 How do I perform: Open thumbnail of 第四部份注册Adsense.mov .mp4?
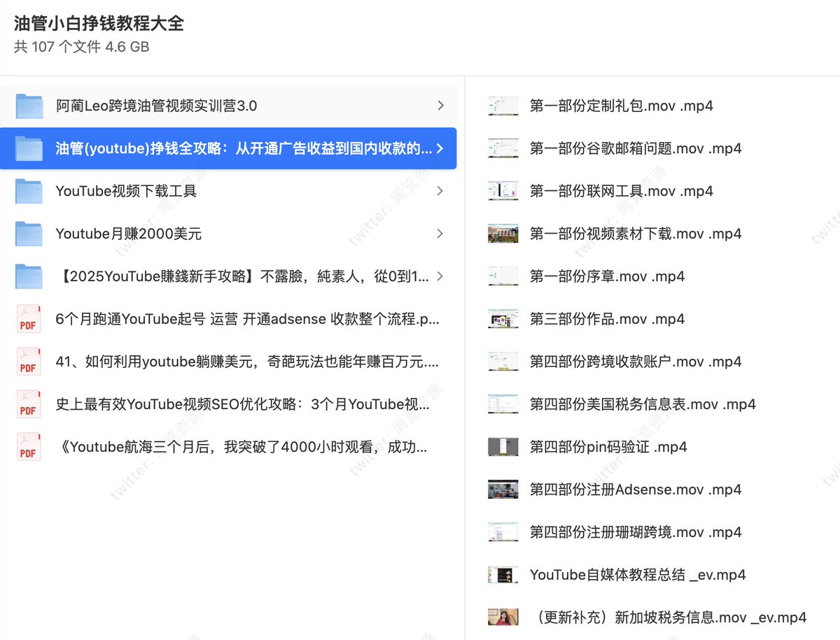point(503,490)
